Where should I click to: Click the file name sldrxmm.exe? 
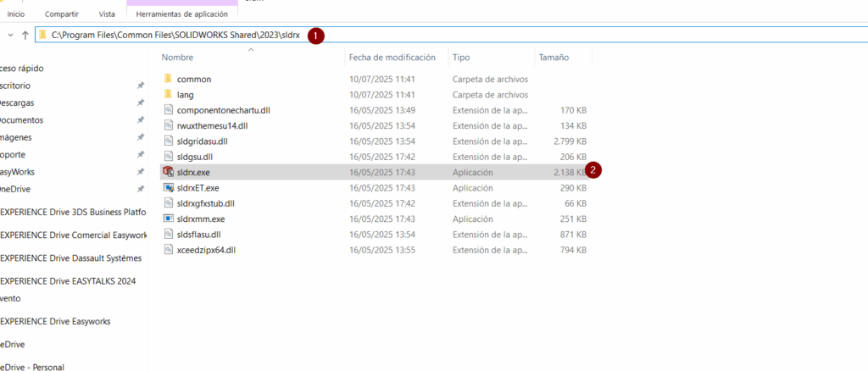pos(201,219)
